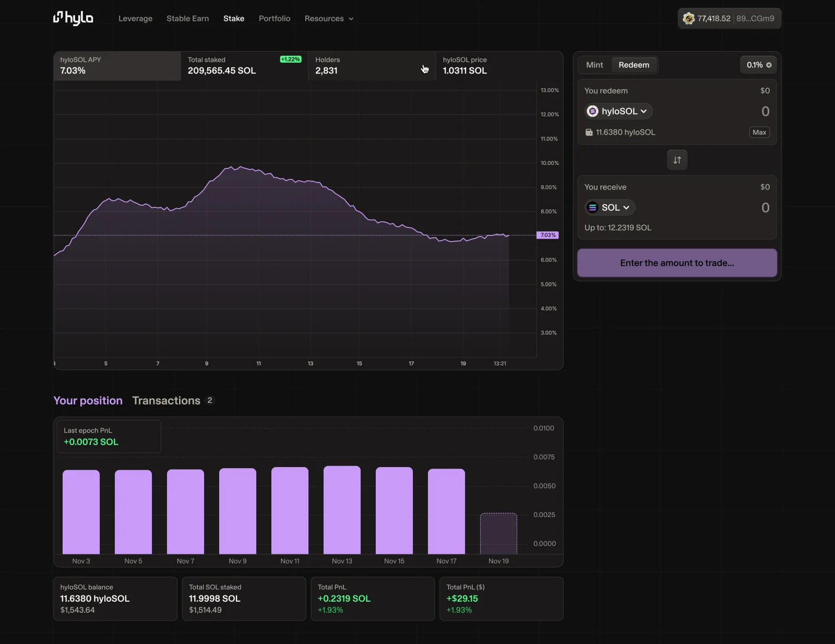The height and width of the screenshot is (644, 835).
Task: Click the 7.03% chart value marker
Action: [x=547, y=235]
